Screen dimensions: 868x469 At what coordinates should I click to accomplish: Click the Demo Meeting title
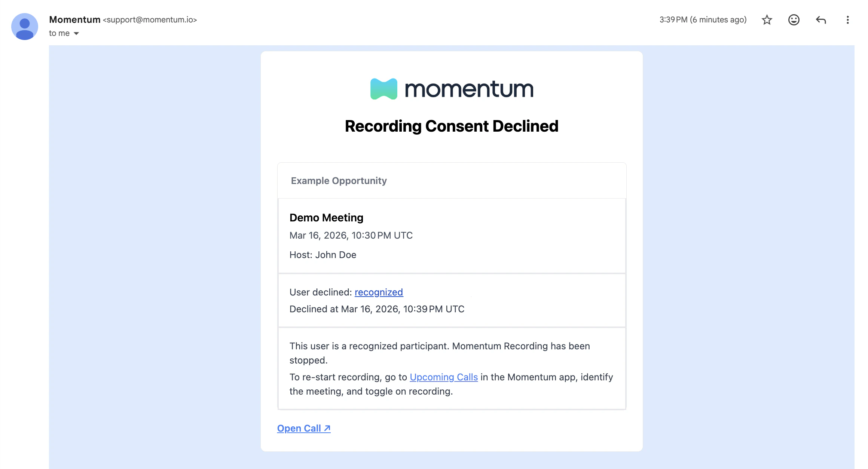pos(326,217)
